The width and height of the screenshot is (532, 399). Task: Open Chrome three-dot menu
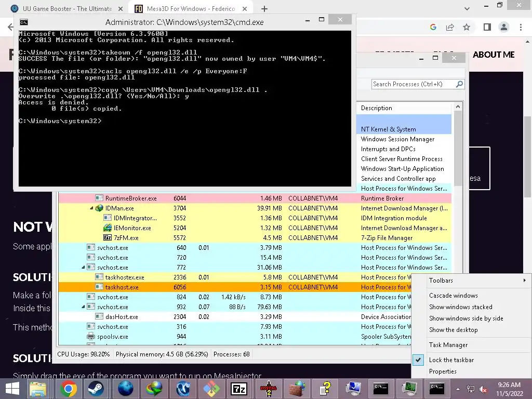(x=521, y=27)
